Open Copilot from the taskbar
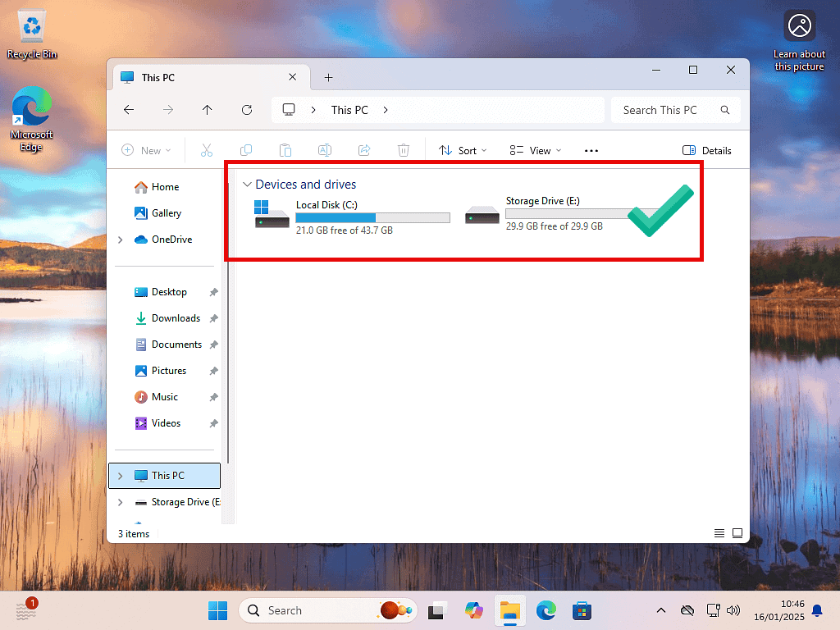Screen dimensions: 840x630 pos(473,610)
